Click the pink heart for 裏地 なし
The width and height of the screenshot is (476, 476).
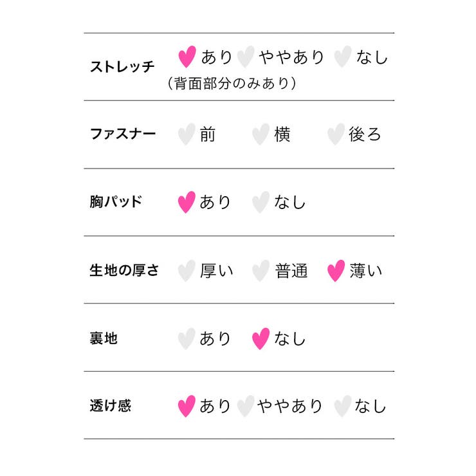[260, 338]
